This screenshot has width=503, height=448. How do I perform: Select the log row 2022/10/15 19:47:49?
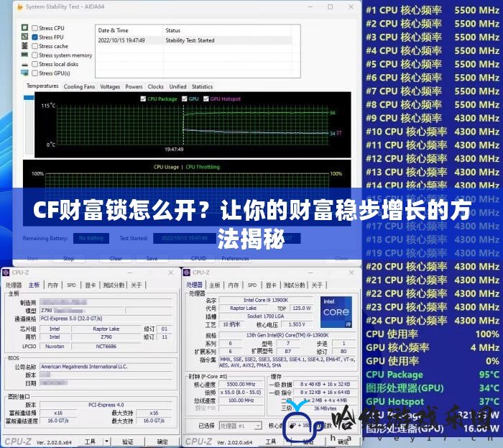[x=195, y=40]
